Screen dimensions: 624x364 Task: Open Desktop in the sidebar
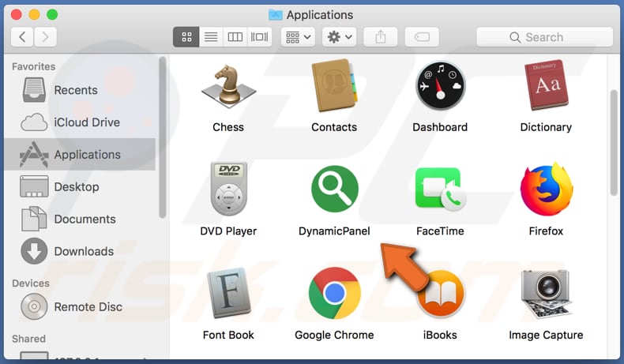pyautogui.click(x=80, y=186)
